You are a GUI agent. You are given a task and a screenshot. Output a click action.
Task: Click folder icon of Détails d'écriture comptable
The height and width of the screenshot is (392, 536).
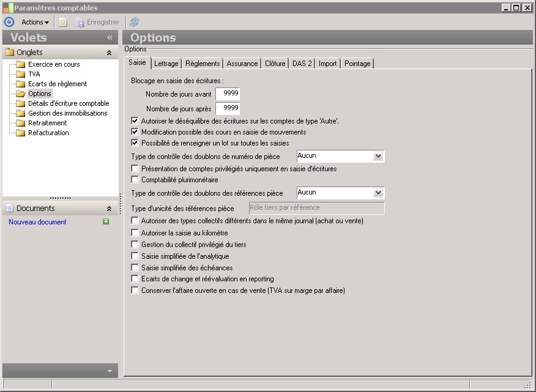tap(21, 103)
